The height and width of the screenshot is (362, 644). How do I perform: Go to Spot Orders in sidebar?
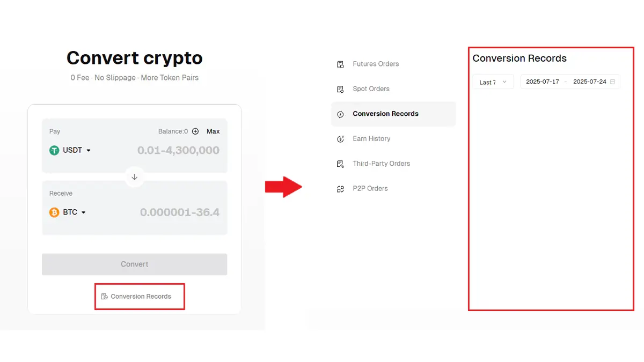click(371, 89)
